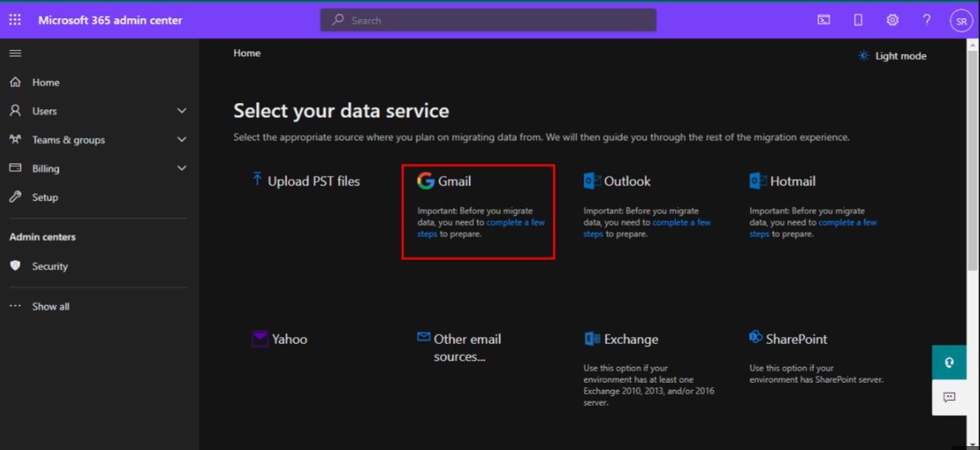Click Microsoft 365 admin center title

click(x=110, y=20)
